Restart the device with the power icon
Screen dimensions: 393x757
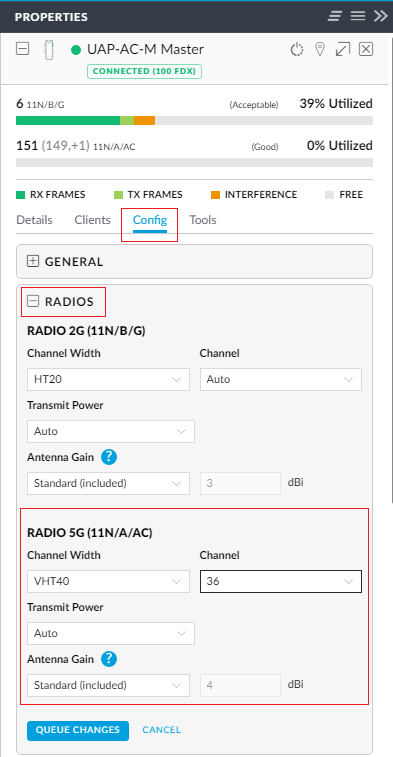point(296,49)
